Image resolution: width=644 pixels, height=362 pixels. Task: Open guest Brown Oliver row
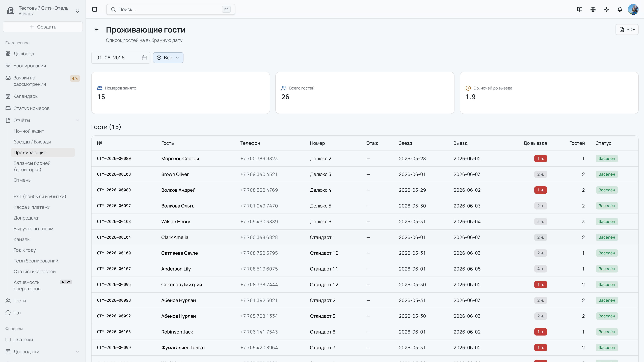click(365, 174)
